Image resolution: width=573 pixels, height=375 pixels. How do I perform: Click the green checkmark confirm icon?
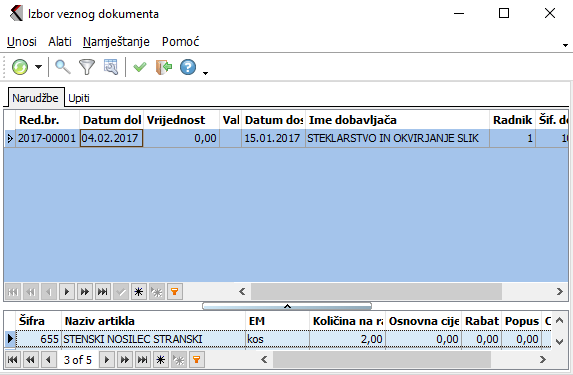pyautogui.click(x=140, y=67)
